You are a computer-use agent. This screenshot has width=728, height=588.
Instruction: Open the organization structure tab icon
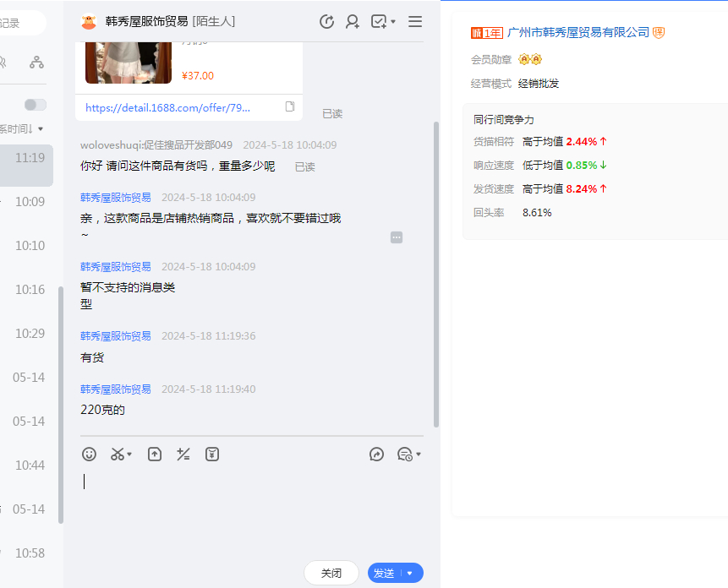pyautogui.click(x=36, y=62)
